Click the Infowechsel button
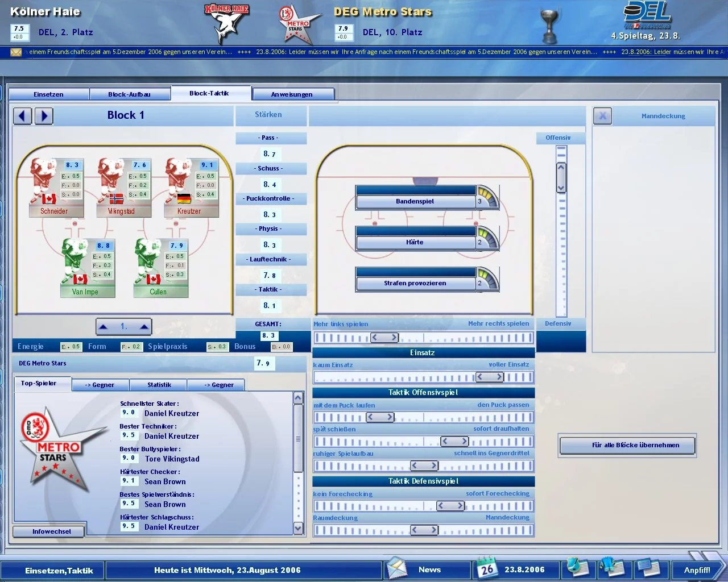 [48, 531]
